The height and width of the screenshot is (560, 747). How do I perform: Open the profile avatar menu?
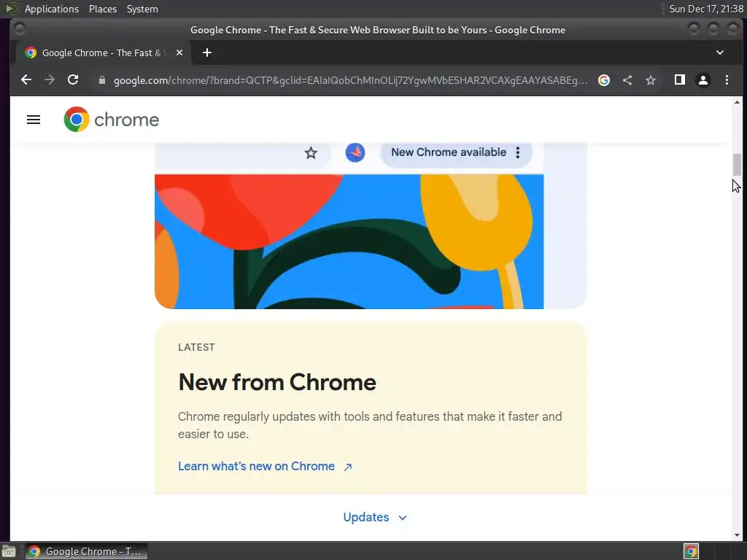(703, 80)
